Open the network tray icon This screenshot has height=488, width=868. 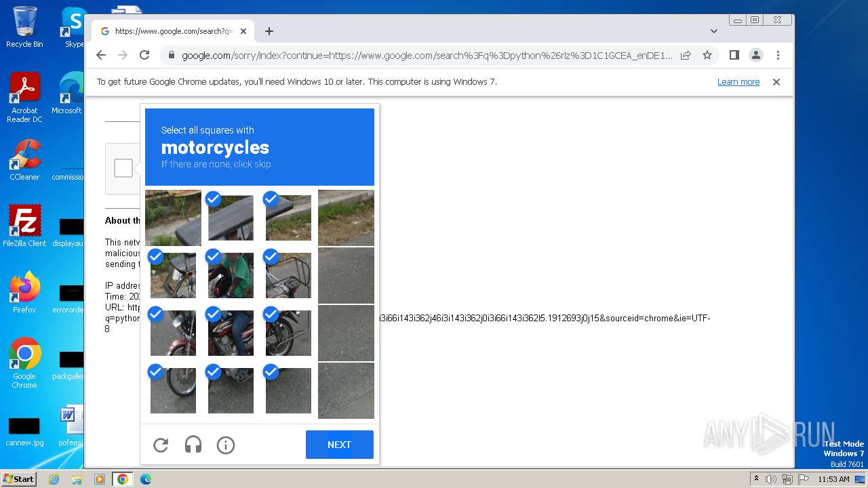point(787,479)
